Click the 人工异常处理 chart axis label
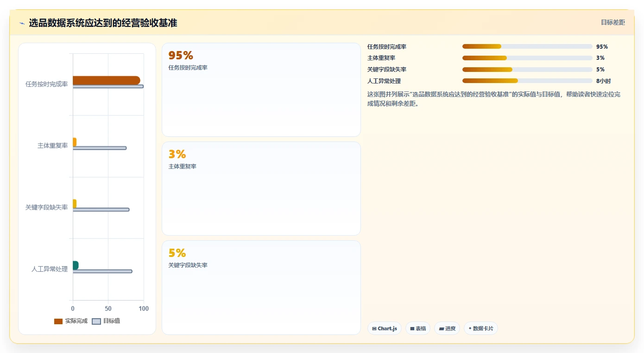This screenshot has width=644, height=353. click(50, 269)
